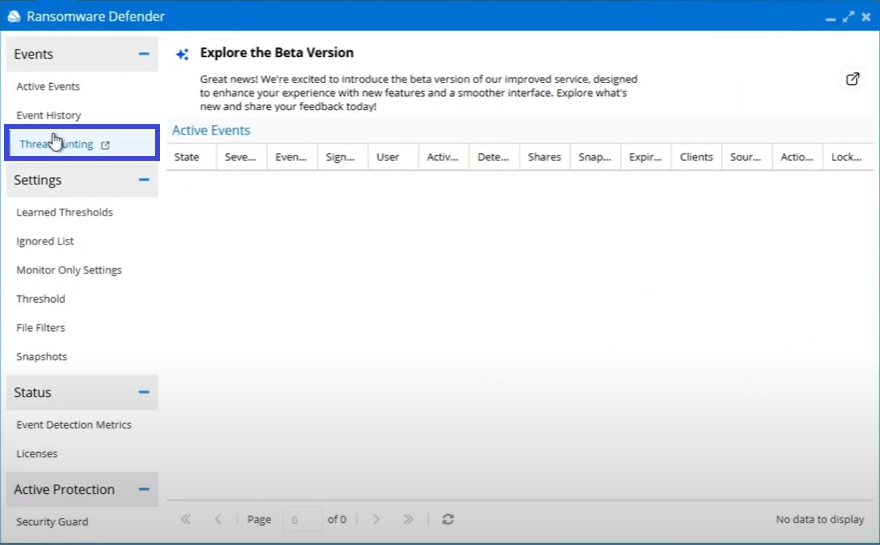
Task: Open Event History
Action: pyautogui.click(x=49, y=115)
